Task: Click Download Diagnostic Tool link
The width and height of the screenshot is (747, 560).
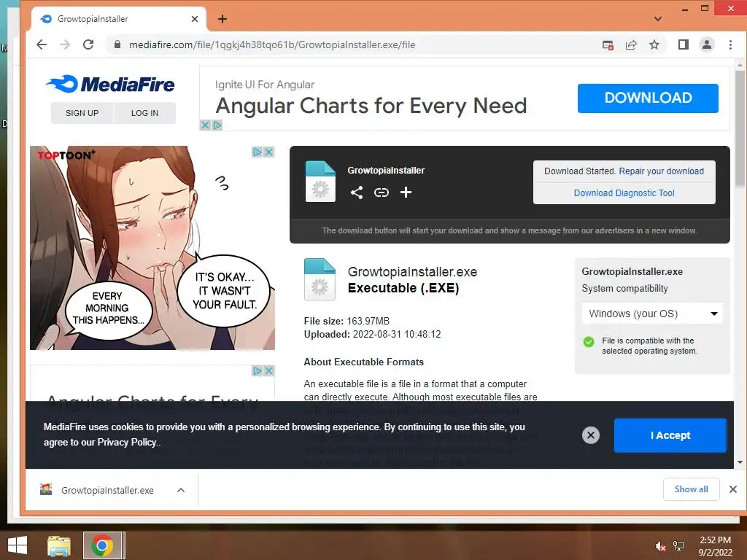Action: tap(624, 192)
